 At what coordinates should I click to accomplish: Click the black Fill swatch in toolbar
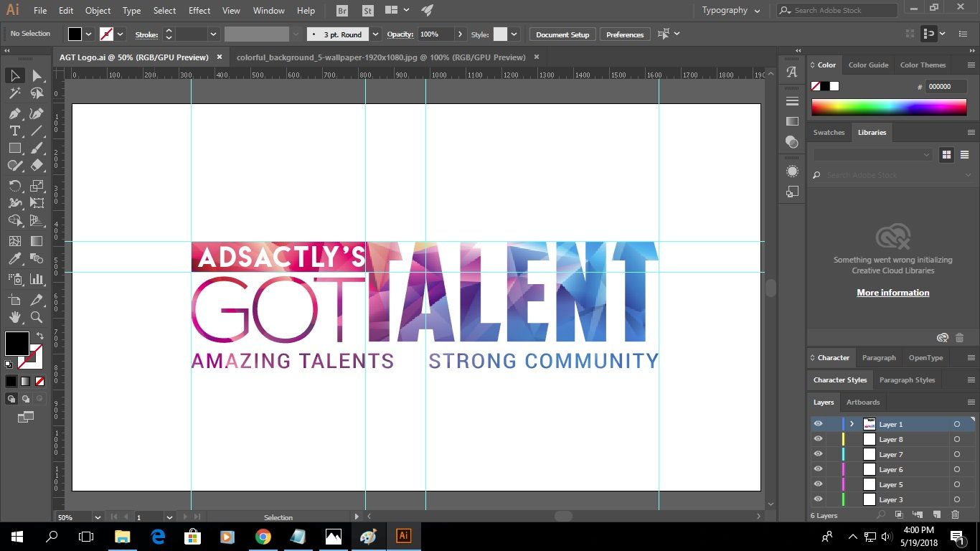[x=17, y=343]
